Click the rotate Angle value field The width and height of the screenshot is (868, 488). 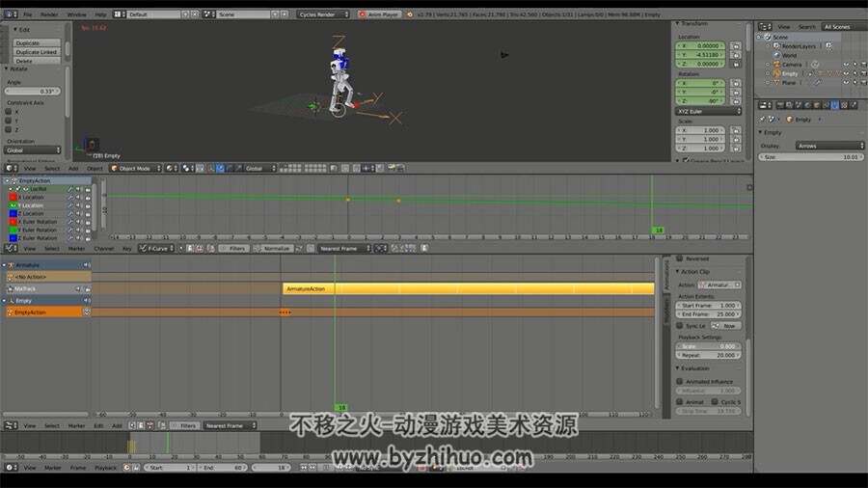[33, 91]
